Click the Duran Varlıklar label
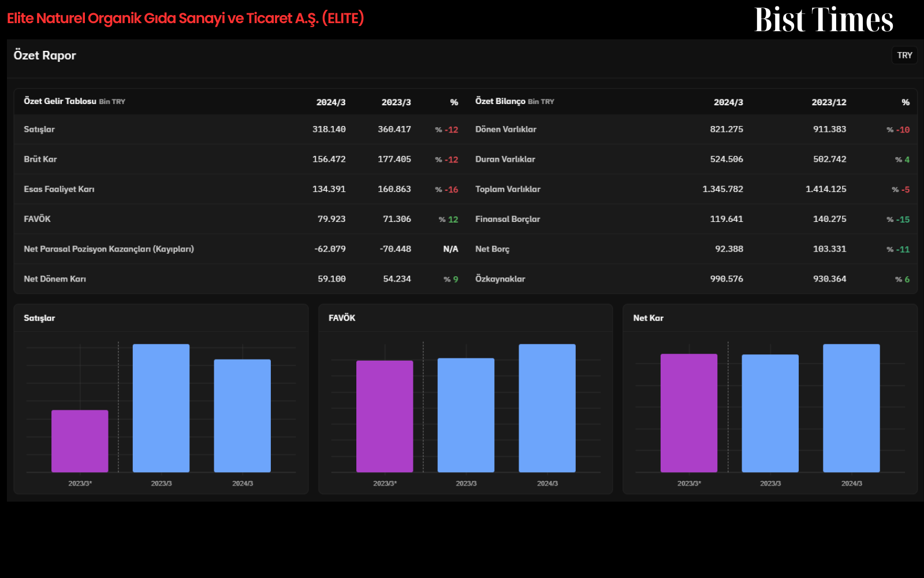The height and width of the screenshot is (578, 924). click(x=505, y=160)
